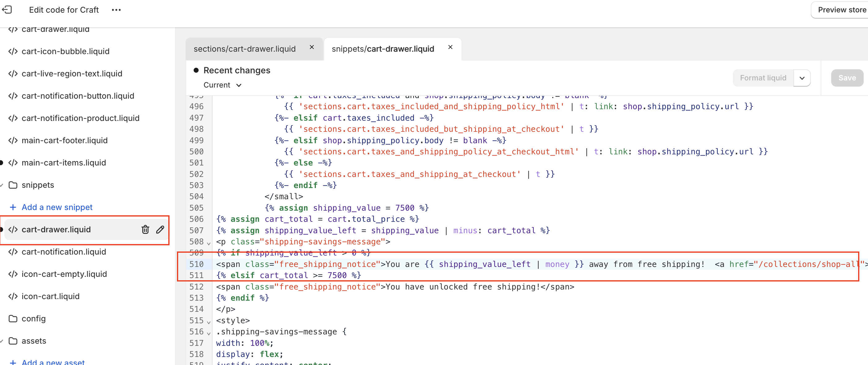Click the exit code editor icon
This screenshot has height=365, width=868.
(x=7, y=10)
